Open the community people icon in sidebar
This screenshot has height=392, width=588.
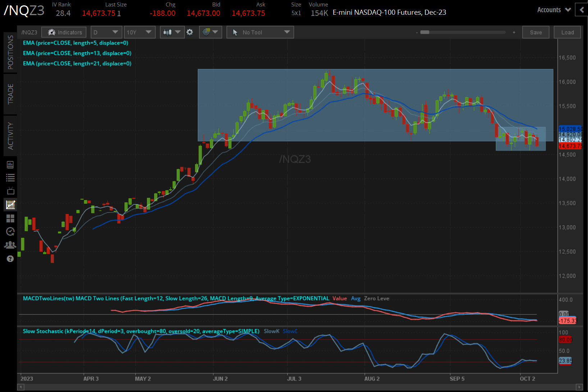10,245
